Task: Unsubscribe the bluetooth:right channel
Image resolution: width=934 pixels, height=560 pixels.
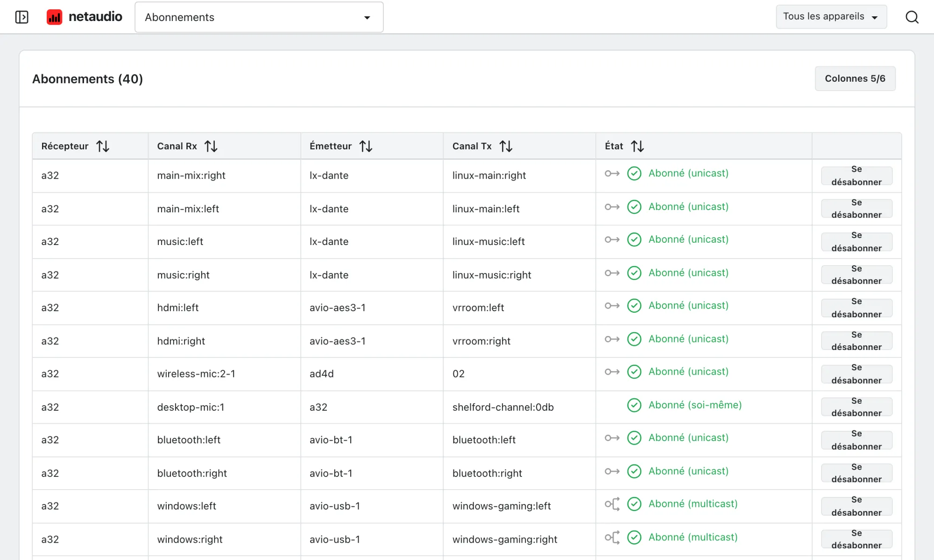Action: [856, 473]
